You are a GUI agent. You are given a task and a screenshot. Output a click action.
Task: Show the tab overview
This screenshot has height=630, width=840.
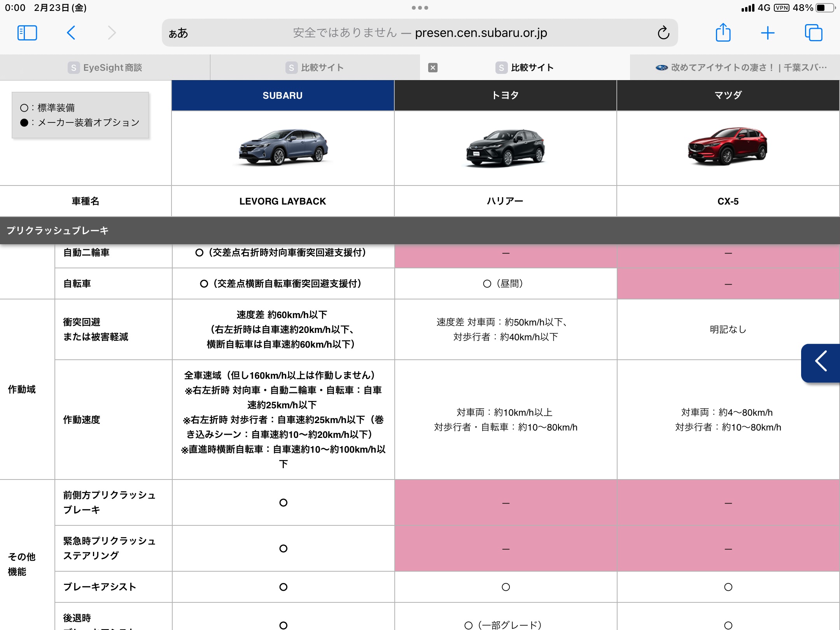point(814,33)
